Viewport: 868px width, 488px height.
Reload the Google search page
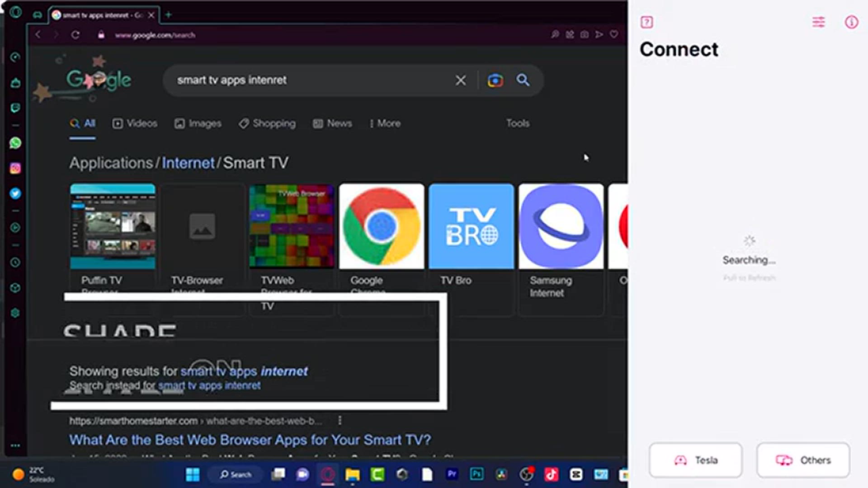[75, 35]
